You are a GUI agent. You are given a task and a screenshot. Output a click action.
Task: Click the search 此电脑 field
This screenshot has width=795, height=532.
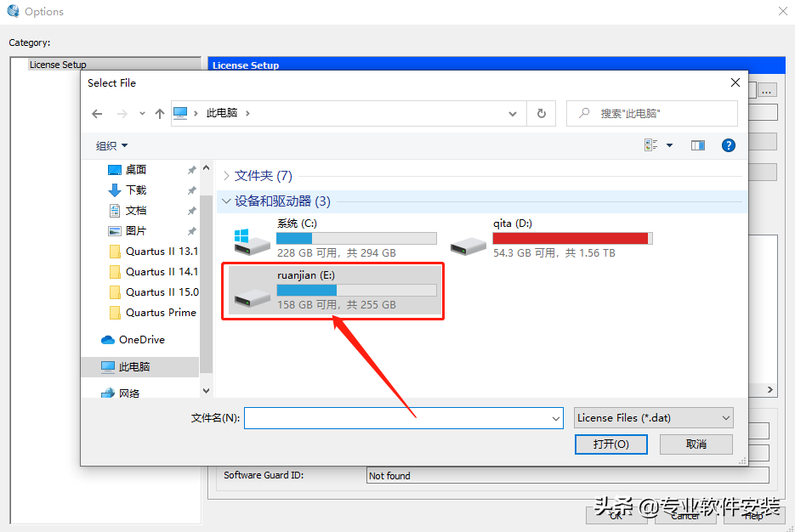652,114
